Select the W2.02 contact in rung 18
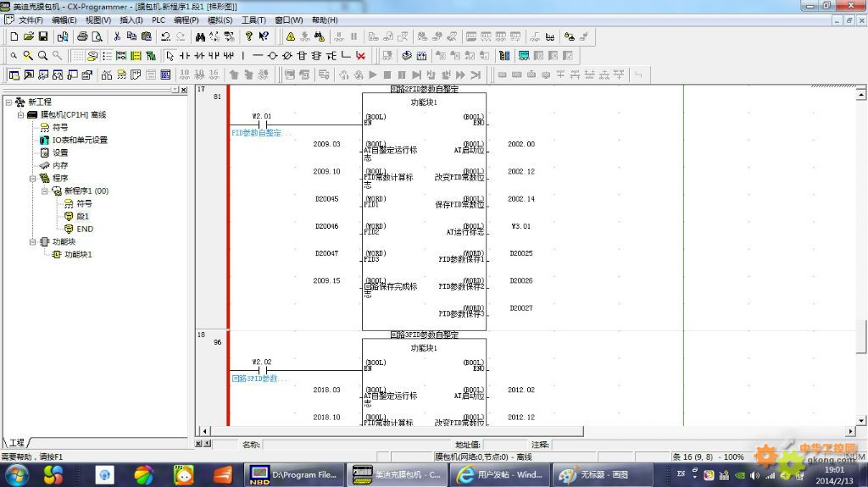The width and height of the screenshot is (868, 487). point(263,369)
